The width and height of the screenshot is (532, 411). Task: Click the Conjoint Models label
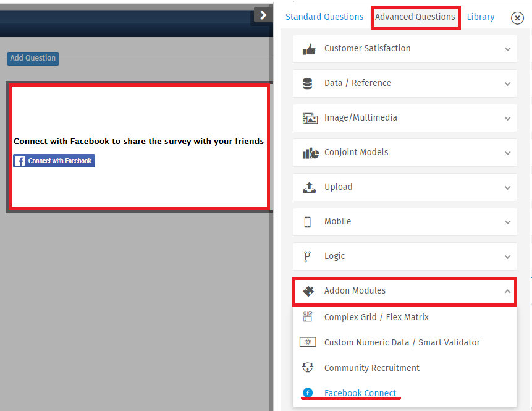(357, 153)
